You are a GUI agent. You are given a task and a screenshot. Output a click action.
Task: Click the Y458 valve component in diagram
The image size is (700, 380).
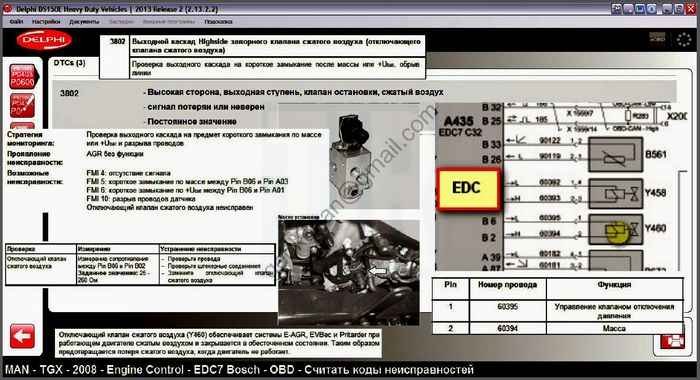pos(616,193)
